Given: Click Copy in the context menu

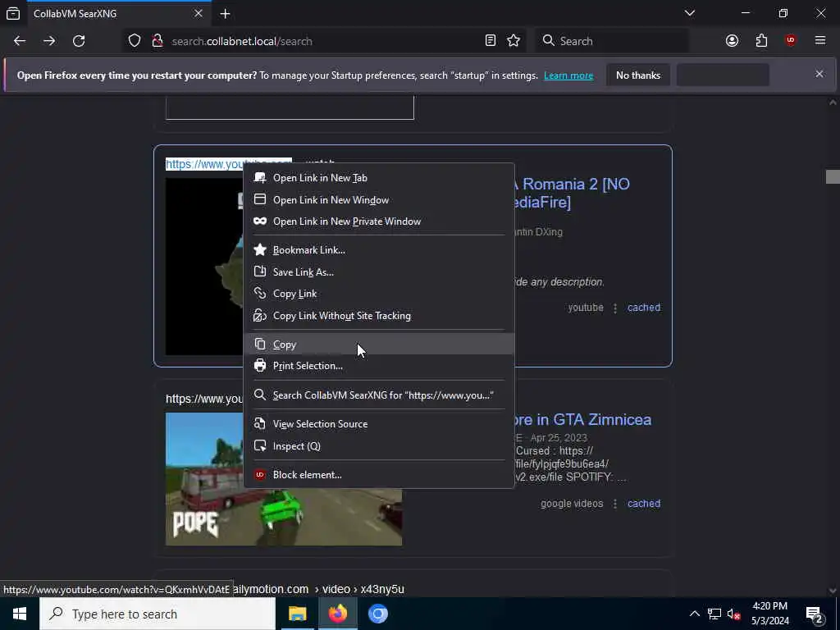Looking at the screenshot, I should point(379,344).
